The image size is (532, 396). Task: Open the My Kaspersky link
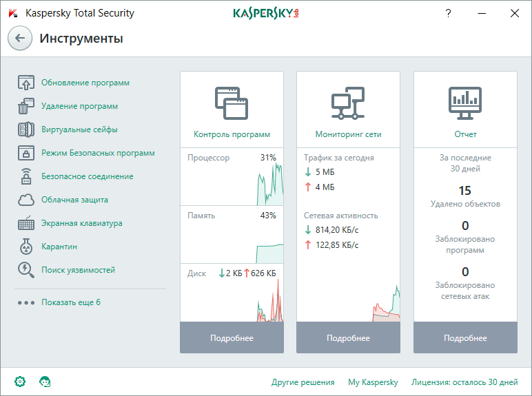coord(373,382)
